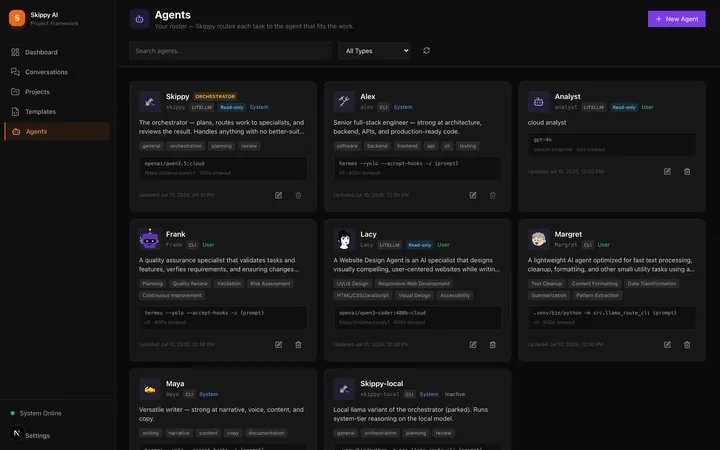Click 'Data Transformation' tag on Margret
Image resolution: width=720 pixels, height=450 pixels.
[652, 284]
